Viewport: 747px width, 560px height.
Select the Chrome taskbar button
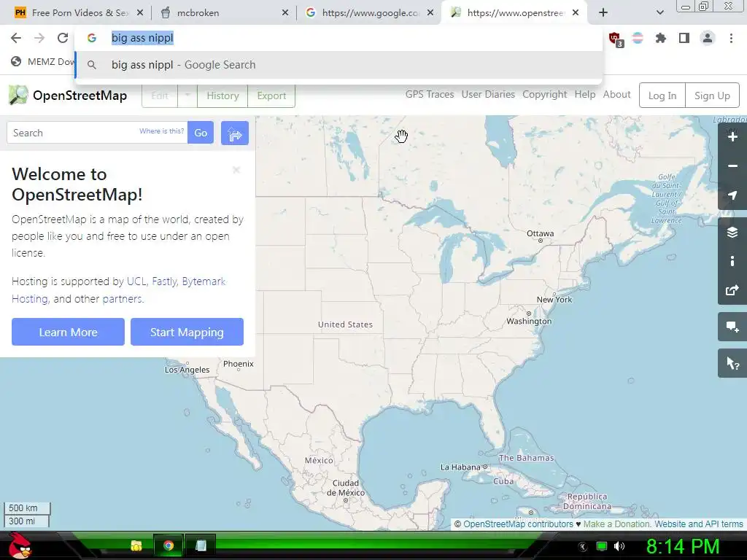point(169,545)
